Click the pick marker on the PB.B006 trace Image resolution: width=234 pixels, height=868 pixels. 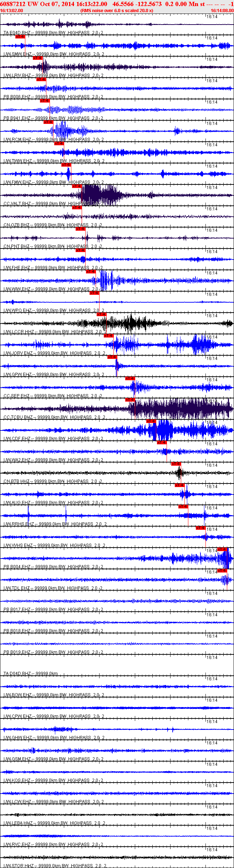41,79
